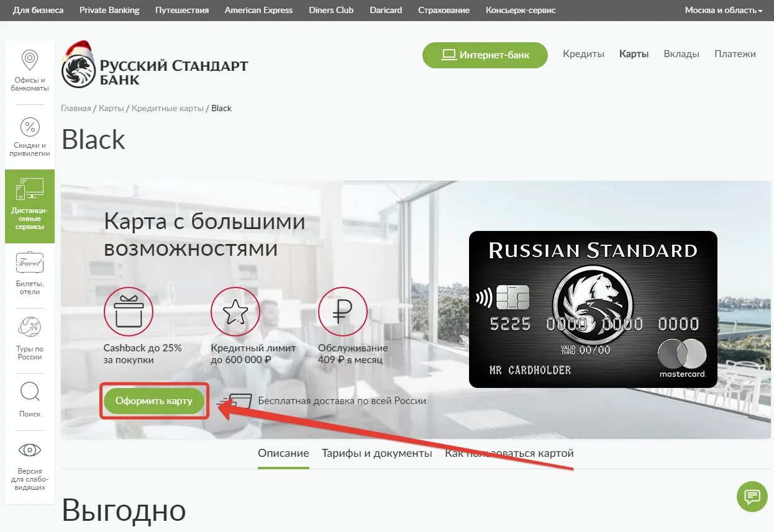Click Карты breadcrumb link
Screen dimensions: 774x532
pos(111,108)
